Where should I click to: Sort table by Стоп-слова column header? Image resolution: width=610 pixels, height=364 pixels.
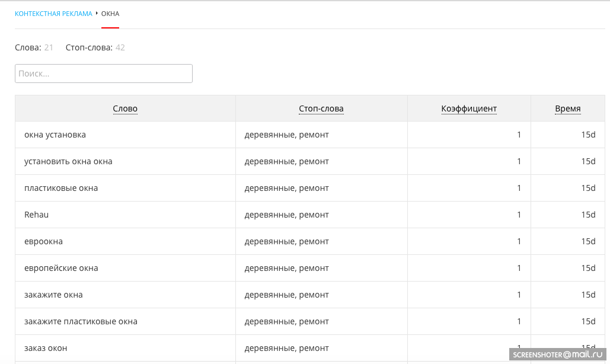coord(321,108)
